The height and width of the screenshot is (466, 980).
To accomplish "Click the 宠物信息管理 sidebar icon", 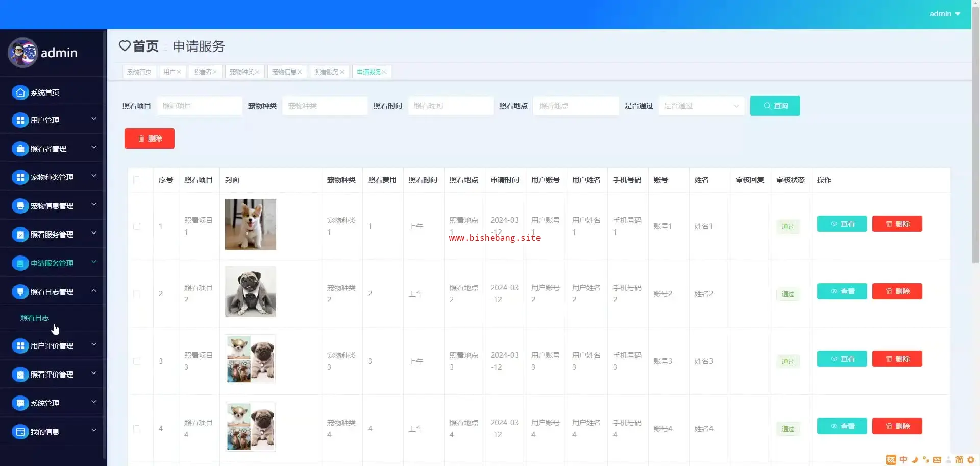I will (20, 206).
